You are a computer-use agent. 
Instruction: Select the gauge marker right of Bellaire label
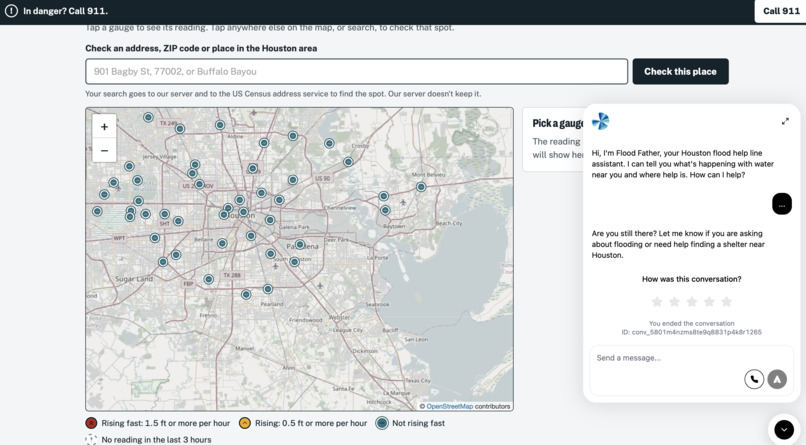pyautogui.click(x=222, y=244)
